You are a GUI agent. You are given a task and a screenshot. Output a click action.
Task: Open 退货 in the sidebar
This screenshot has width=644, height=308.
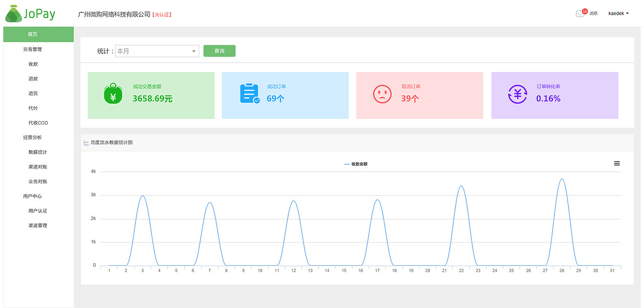pyautogui.click(x=33, y=94)
